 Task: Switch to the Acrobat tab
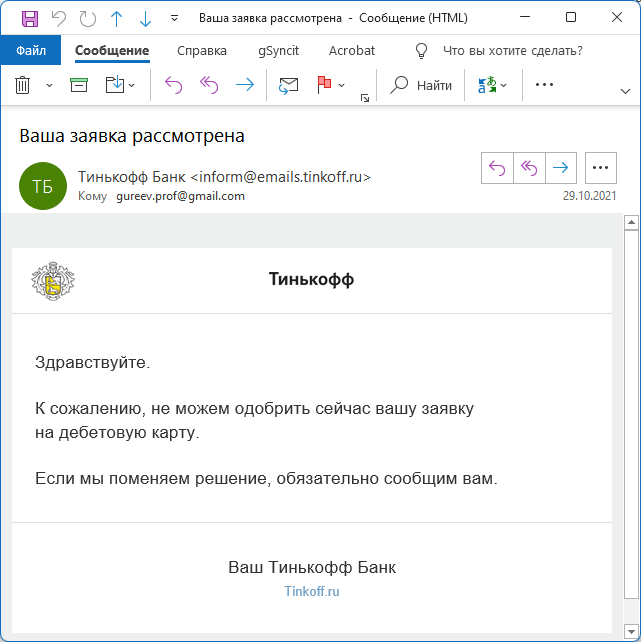(352, 50)
